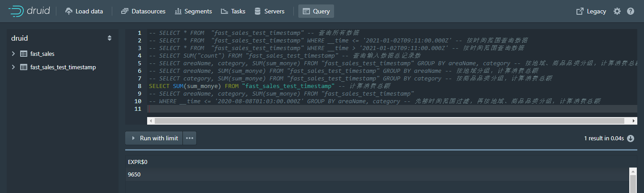Open the Servers view
Viewport: 644px width, 193px height.
[x=269, y=11]
